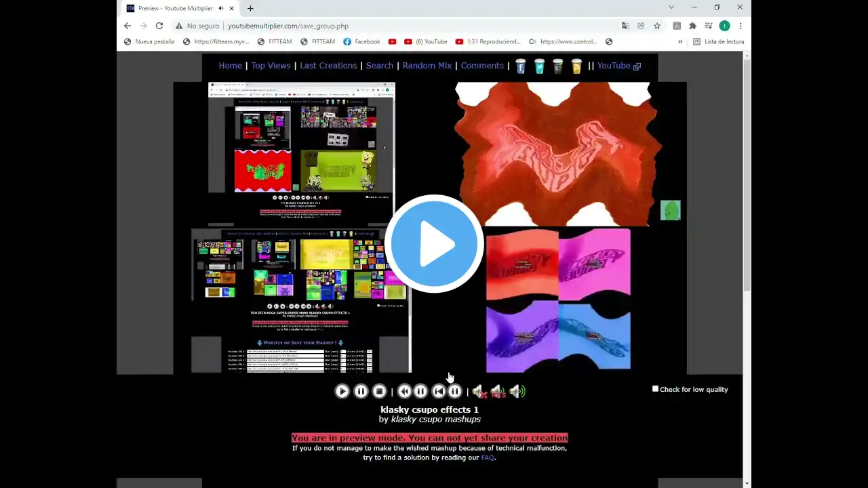Rewind the mashup with the double-arrow button
The image size is (868, 488).
point(404,391)
